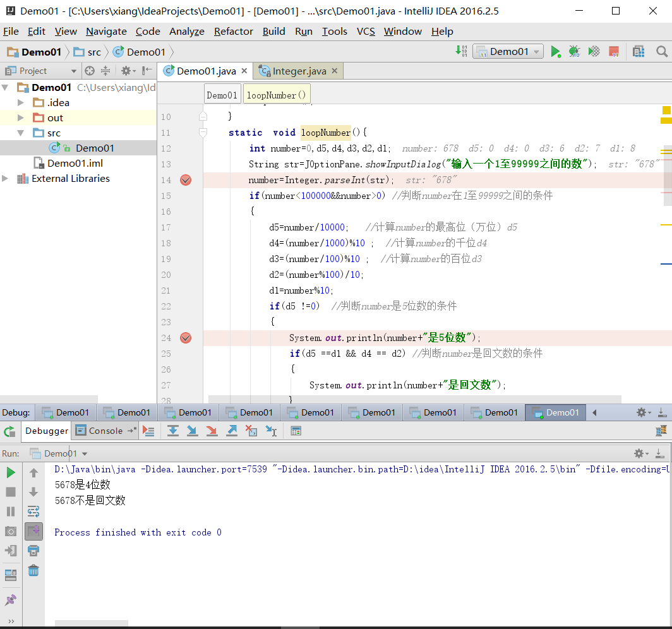This screenshot has height=629, width=672.
Task: Open Run panel Demo01 tab dropdown arrow
Action: pos(85,453)
